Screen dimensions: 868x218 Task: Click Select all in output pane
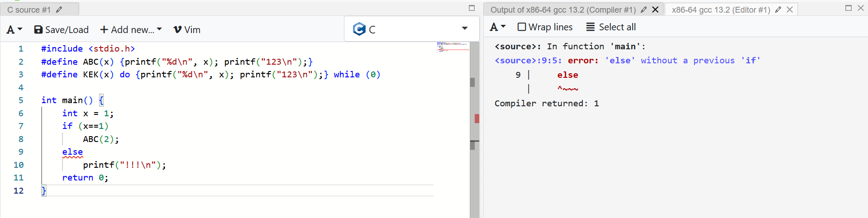coord(611,27)
